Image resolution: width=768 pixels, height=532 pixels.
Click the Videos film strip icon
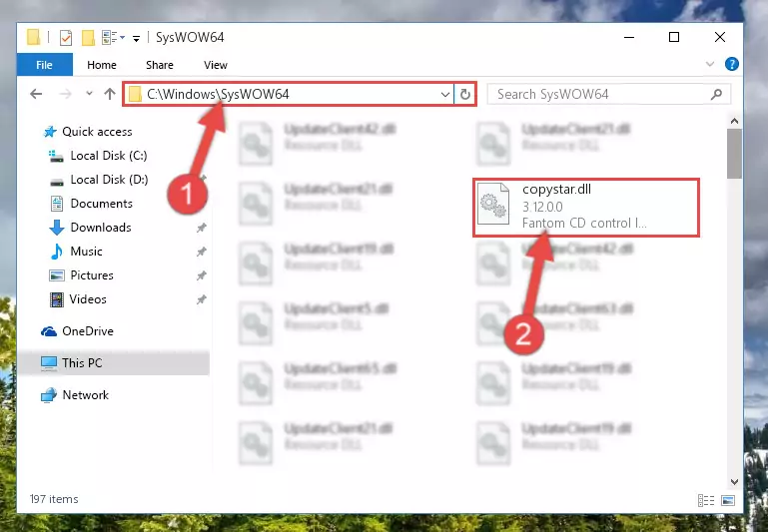click(57, 299)
